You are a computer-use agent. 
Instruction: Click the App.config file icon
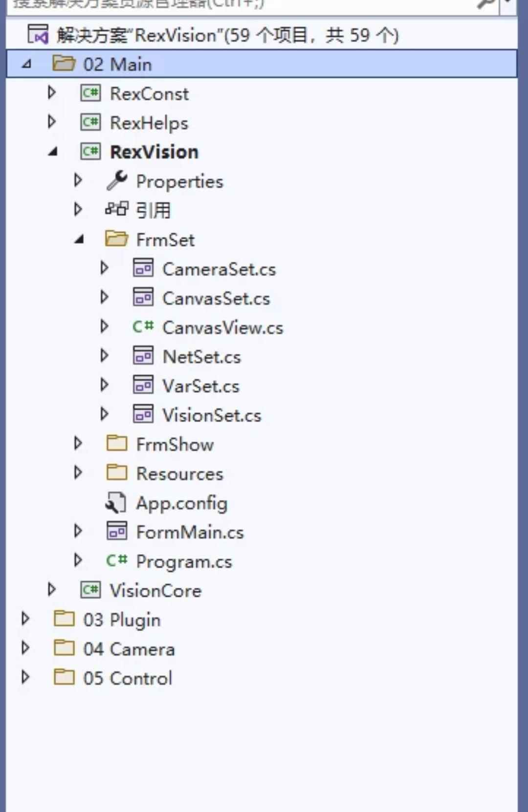click(116, 503)
